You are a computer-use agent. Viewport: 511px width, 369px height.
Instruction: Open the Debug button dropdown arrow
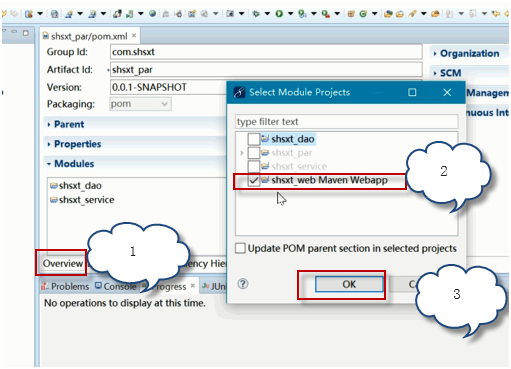pyautogui.click(x=267, y=14)
